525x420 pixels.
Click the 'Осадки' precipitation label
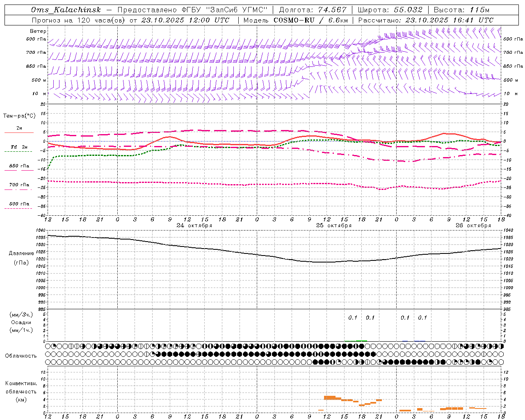pos(21,322)
